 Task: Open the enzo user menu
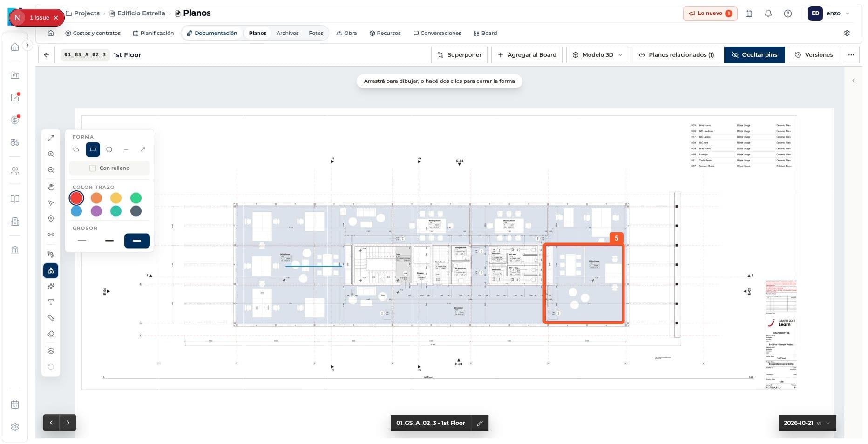pyautogui.click(x=829, y=13)
